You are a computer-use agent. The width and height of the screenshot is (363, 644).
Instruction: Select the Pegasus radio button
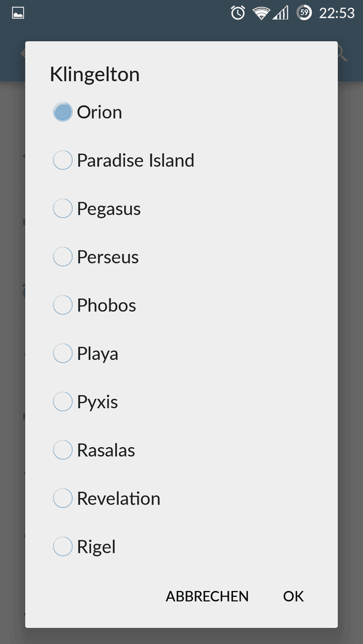coord(63,209)
